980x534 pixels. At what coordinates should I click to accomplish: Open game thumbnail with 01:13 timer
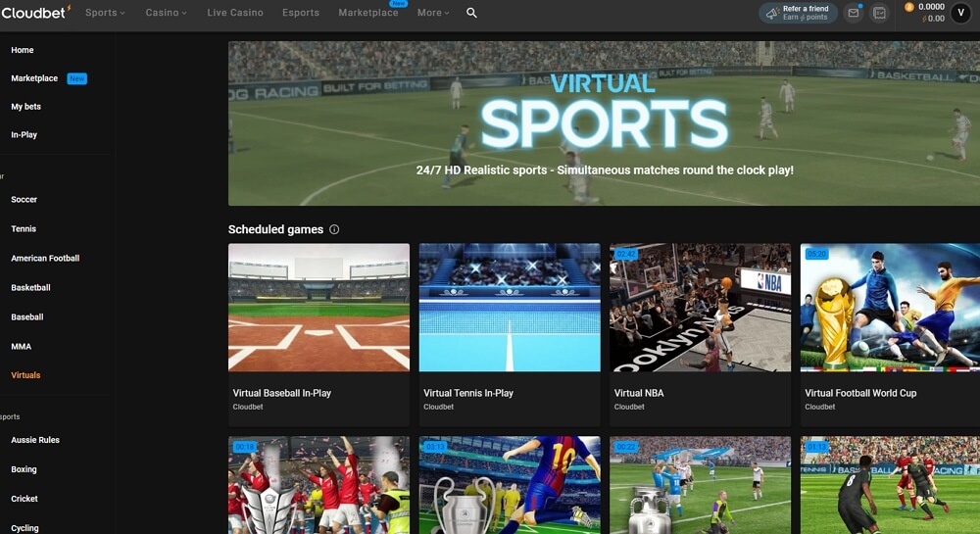[x=890, y=485]
